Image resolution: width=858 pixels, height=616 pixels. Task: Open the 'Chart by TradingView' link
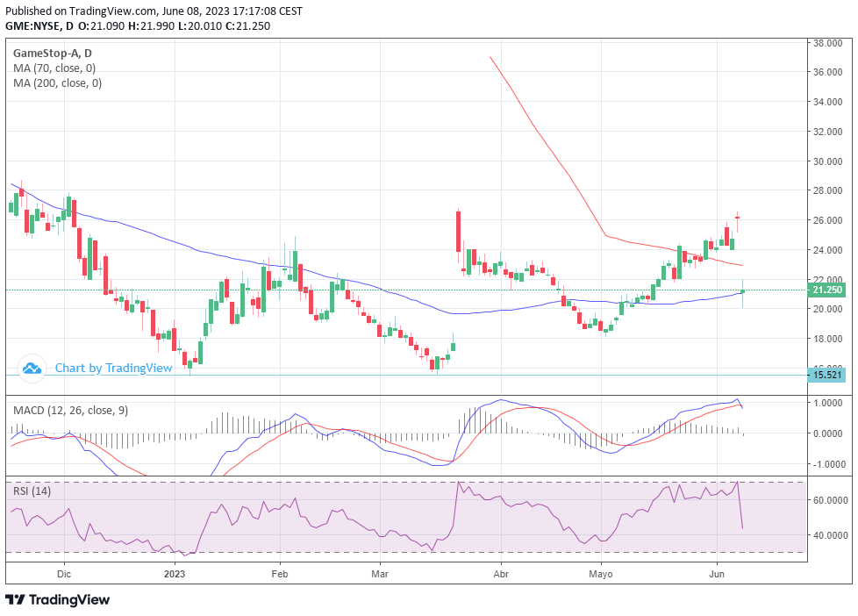point(114,368)
